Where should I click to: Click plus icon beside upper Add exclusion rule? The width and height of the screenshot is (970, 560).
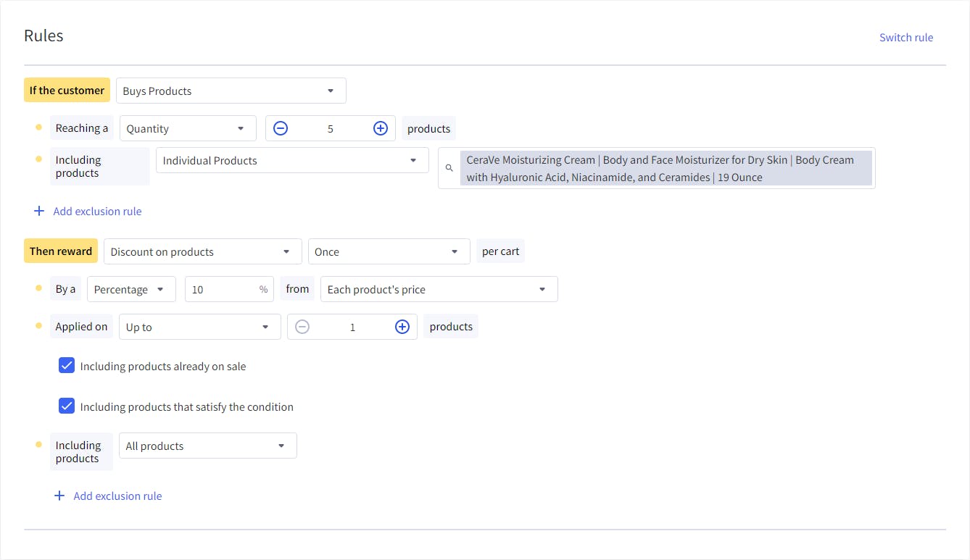tap(39, 212)
